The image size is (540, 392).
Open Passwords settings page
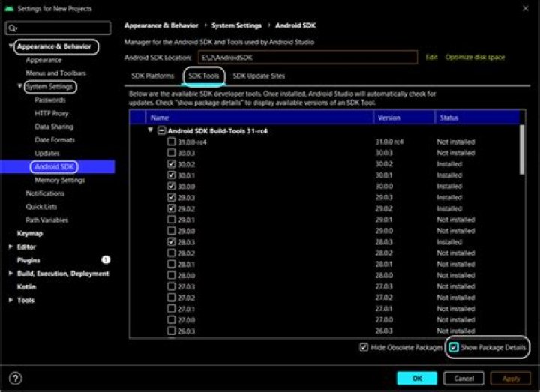pyautogui.click(x=50, y=100)
